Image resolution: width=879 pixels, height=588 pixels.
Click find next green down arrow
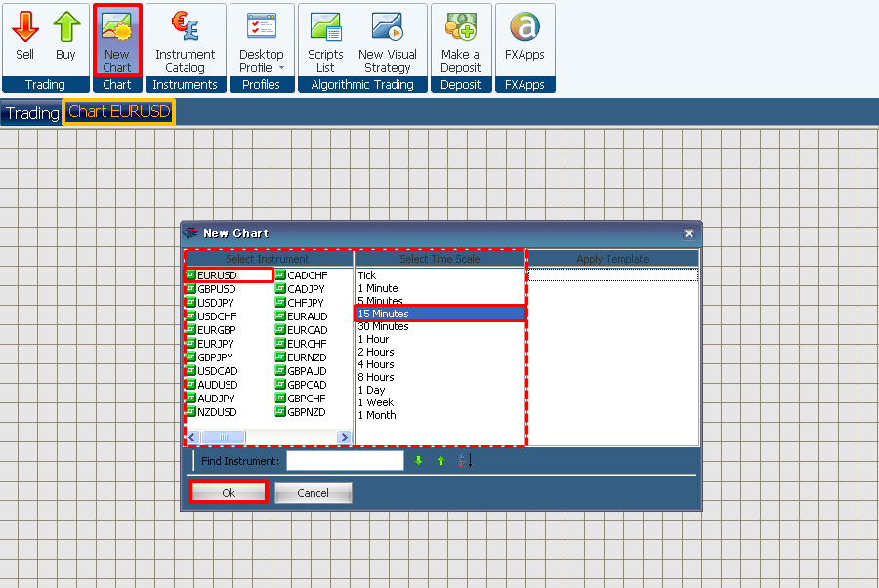tap(418, 461)
